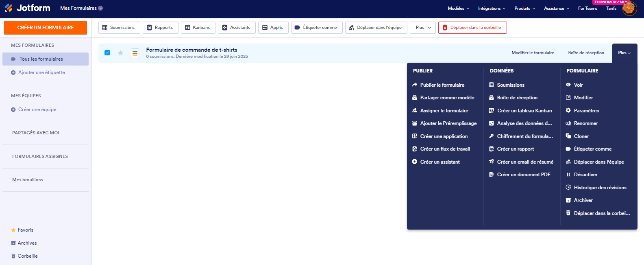Star the t-shirt order form as favorite
The width and height of the screenshot is (644, 265).
[120, 53]
